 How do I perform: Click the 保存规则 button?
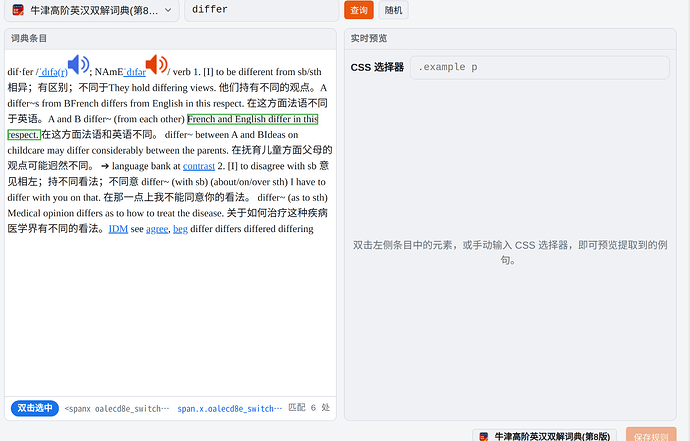point(651,436)
